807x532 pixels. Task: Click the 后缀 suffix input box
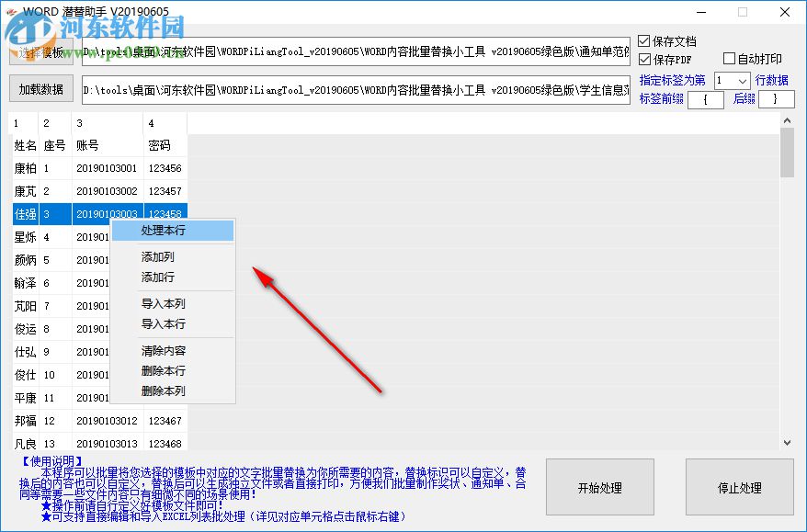[778, 99]
